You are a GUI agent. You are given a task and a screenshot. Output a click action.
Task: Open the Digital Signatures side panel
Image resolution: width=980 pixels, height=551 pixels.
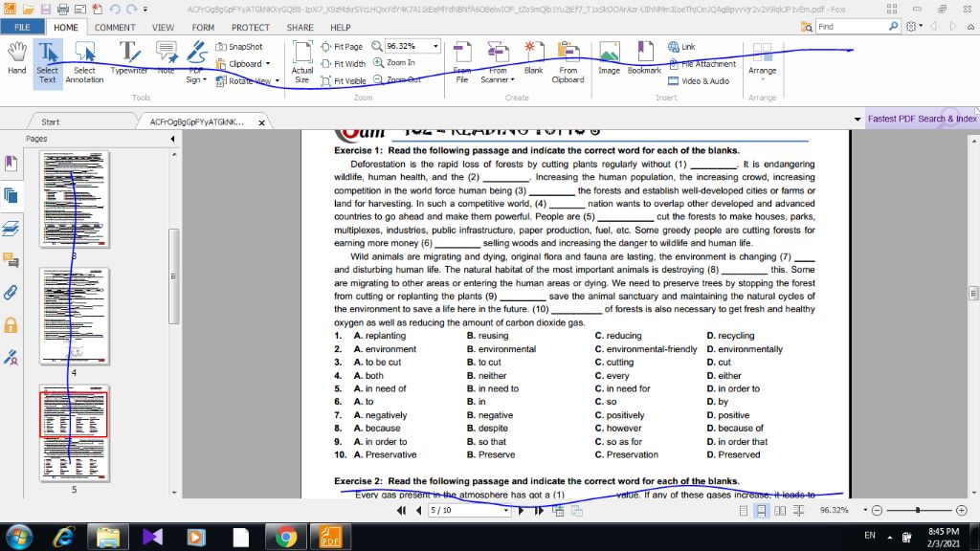[11, 358]
